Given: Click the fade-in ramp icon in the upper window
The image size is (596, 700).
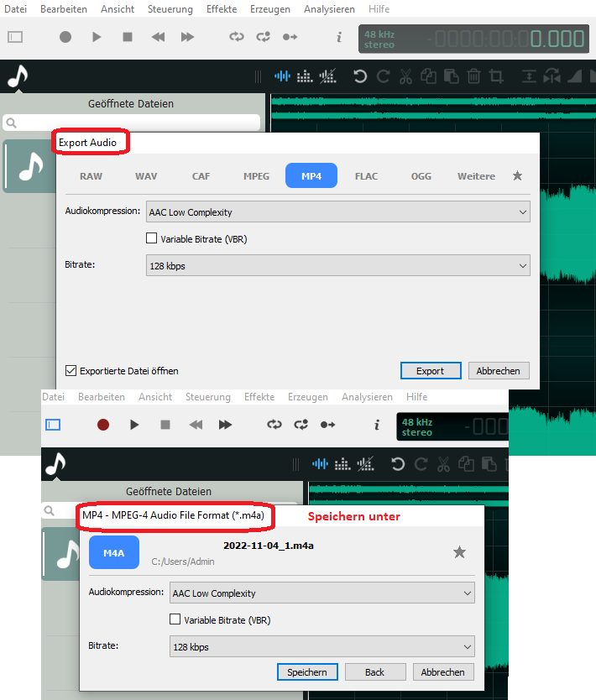Looking at the screenshot, I should 574,76.
